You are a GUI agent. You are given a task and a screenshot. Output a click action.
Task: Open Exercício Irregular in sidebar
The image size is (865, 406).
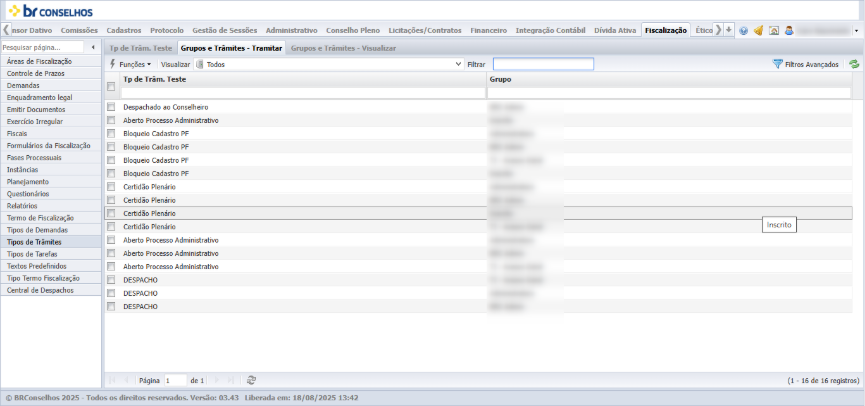[x=51, y=121]
